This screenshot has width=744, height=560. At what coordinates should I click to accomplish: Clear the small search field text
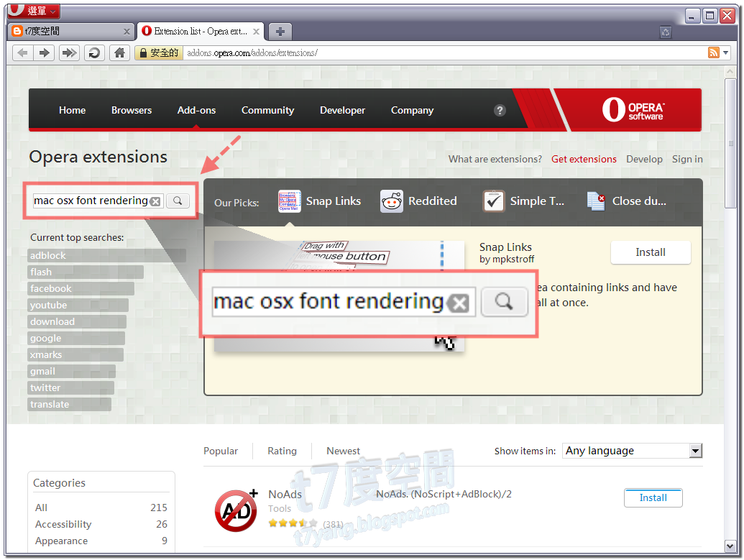(x=155, y=202)
